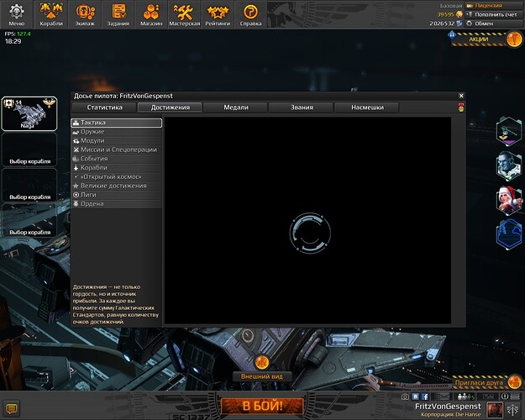Open the chat bubble icon

12,408
